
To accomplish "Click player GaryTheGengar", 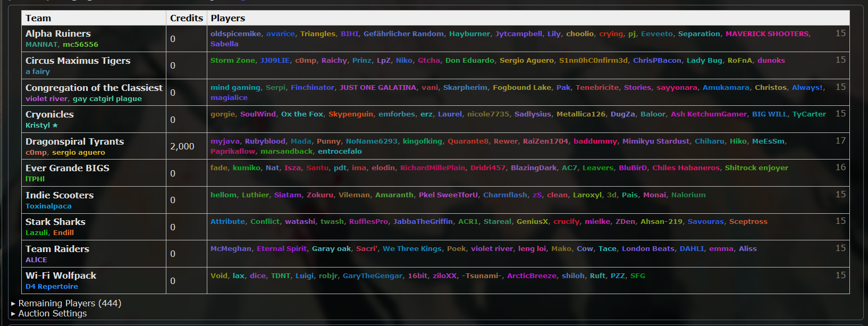I will (x=373, y=275).
